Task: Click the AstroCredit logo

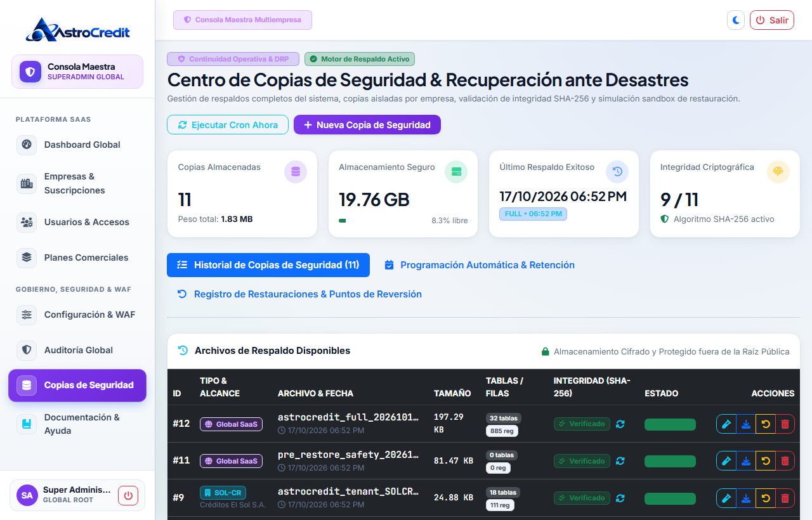Action: [77, 30]
